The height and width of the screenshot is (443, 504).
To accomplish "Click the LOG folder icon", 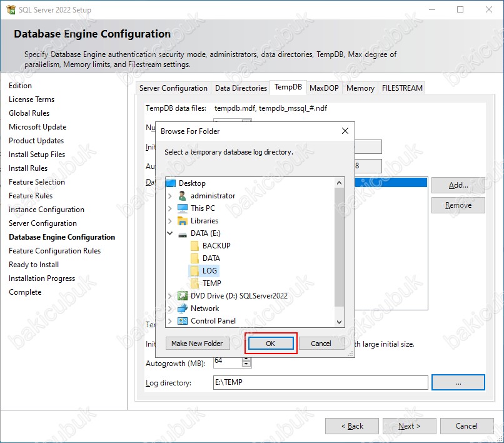I will coord(194,271).
